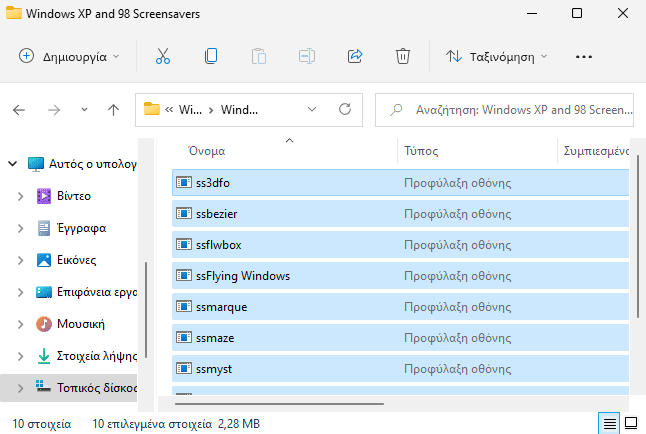
Task: Click the 'Wind...' breadcrumb segment
Action: pyautogui.click(x=239, y=110)
